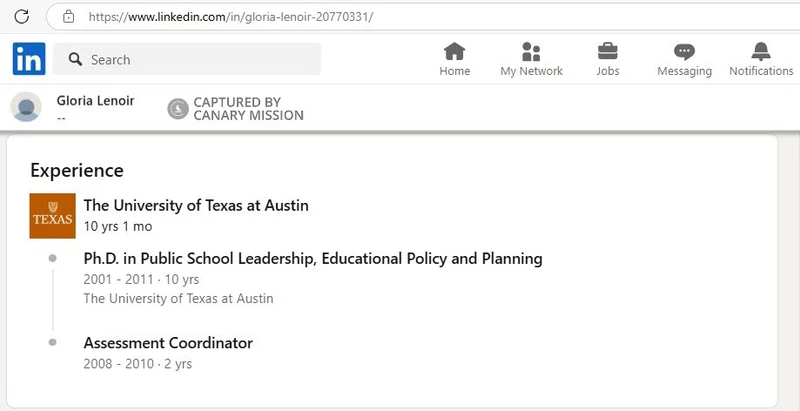Click the University of Texas logo

pos(52,215)
